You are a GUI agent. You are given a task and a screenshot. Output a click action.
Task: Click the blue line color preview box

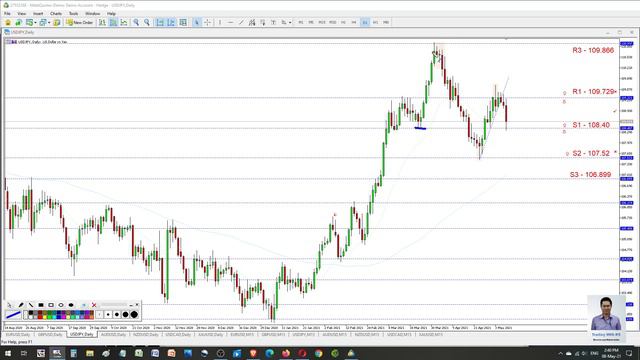13,315
